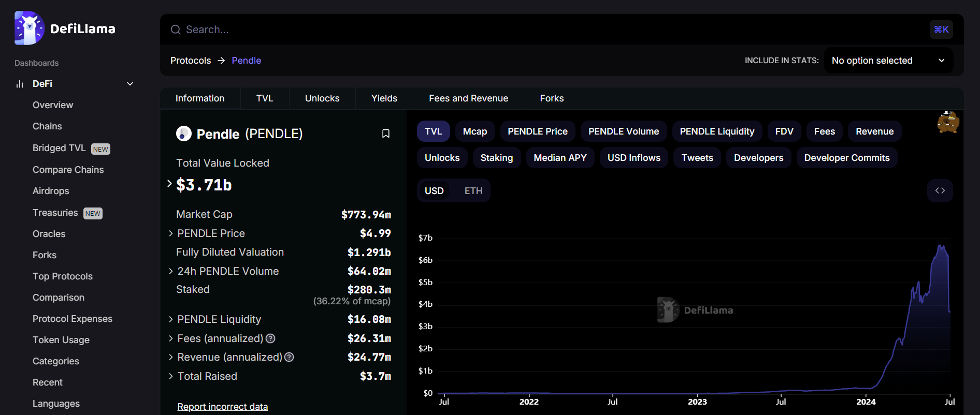
Task: Switch to the Unlocks tab
Action: point(322,98)
